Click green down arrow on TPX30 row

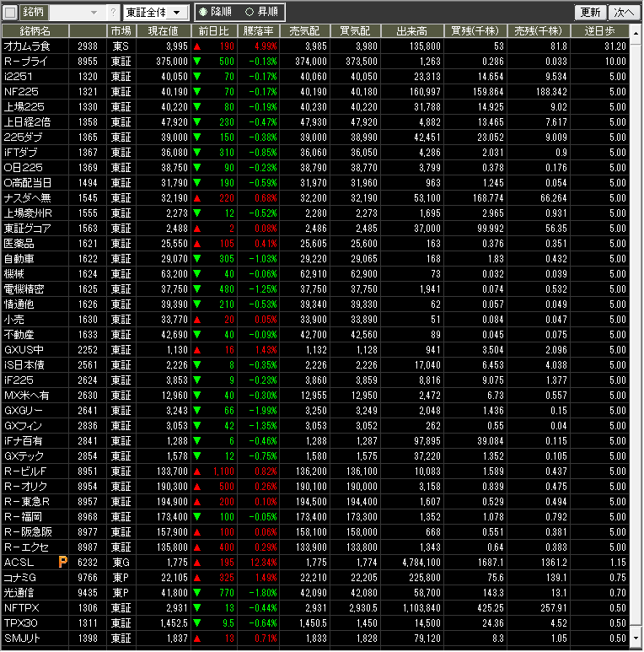coord(197,622)
